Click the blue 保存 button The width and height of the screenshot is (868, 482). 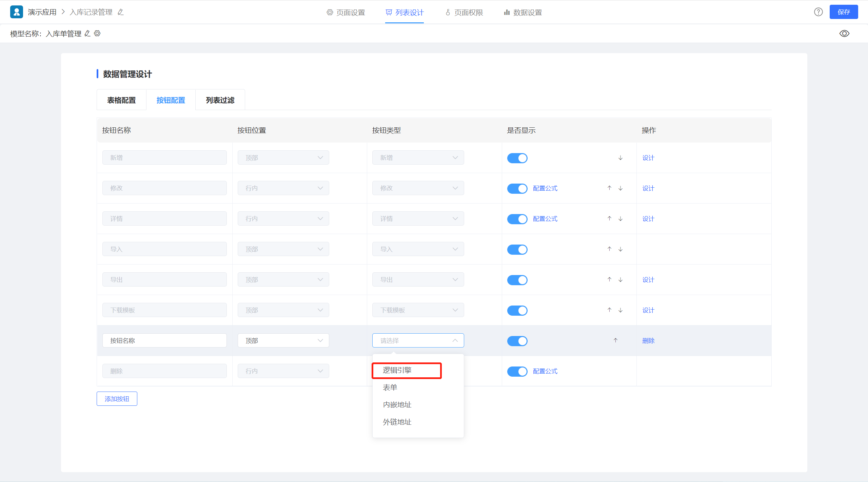[x=844, y=12]
